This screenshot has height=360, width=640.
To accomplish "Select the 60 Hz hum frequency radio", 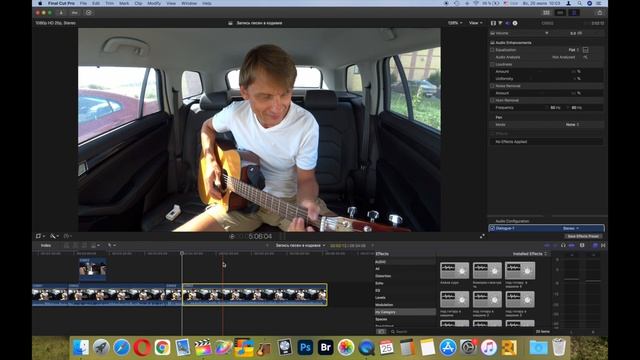I will [x=568, y=108].
